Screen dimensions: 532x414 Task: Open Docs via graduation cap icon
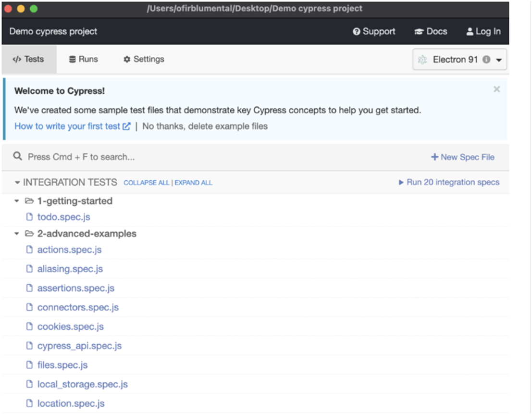(419, 32)
